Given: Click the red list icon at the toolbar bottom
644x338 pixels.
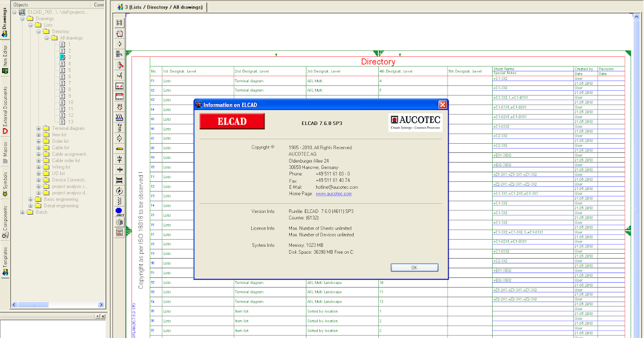Looking at the screenshot, I should (x=120, y=232).
